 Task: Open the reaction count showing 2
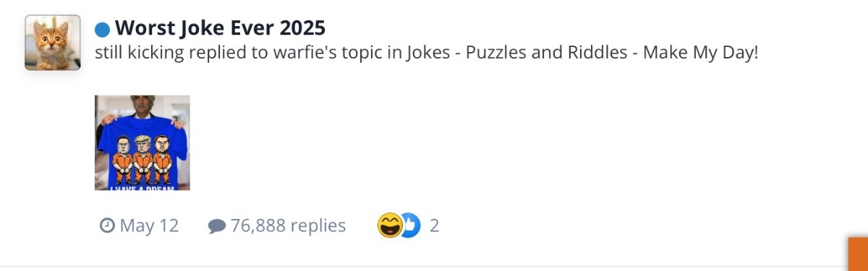pyautogui.click(x=434, y=226)
